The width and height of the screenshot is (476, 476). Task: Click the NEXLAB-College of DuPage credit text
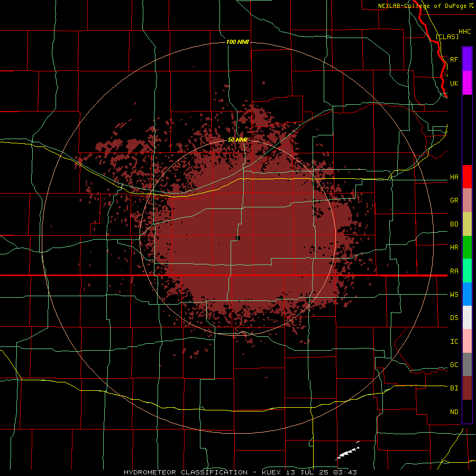422,6
